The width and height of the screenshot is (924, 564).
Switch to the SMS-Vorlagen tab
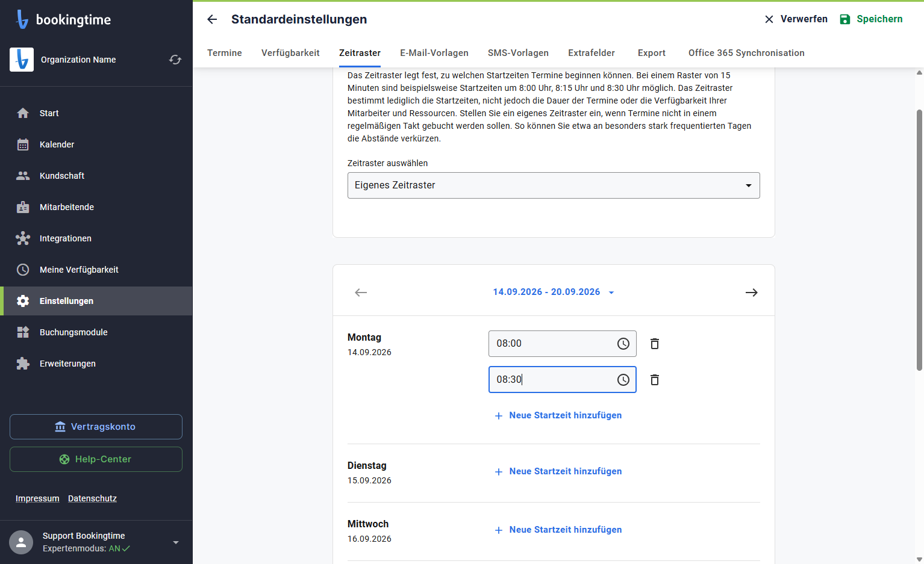pyautogui.click(x=518, y=53)
